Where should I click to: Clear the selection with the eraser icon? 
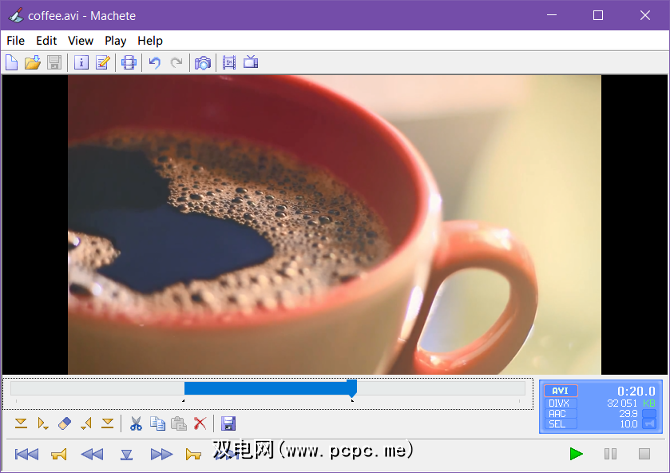tap(66, 424)
